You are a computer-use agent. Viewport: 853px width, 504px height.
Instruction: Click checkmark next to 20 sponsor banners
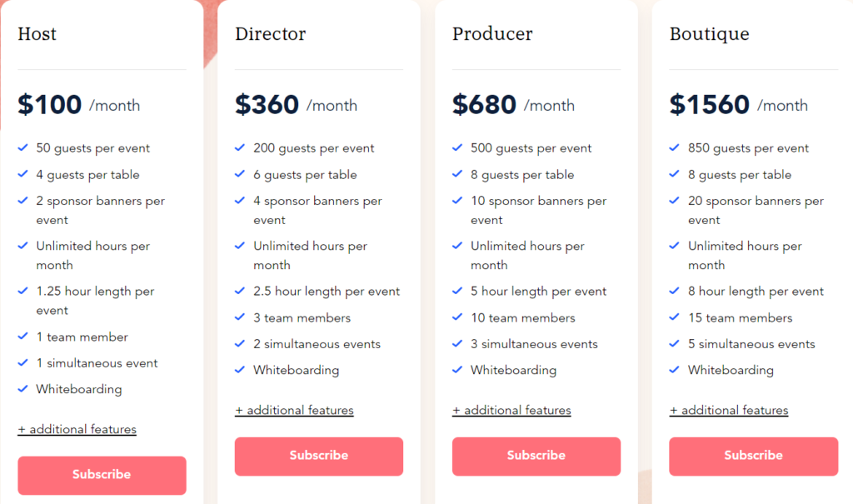pos(674,200)
